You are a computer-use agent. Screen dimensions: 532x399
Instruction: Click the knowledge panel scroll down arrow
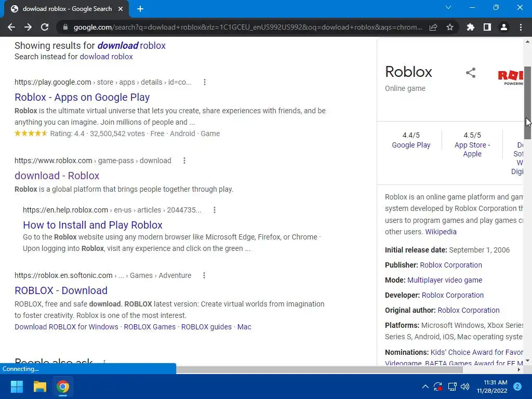(x=527, y=361)
